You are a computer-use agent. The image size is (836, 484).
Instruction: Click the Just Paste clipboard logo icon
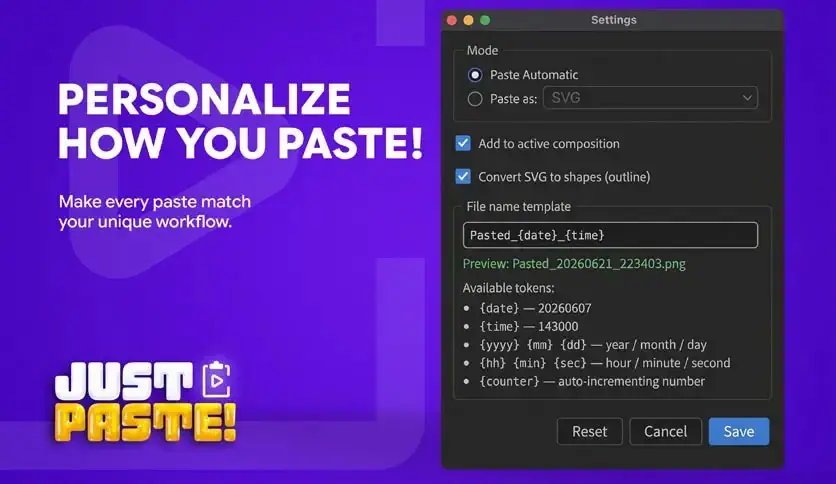click(216, 379)
